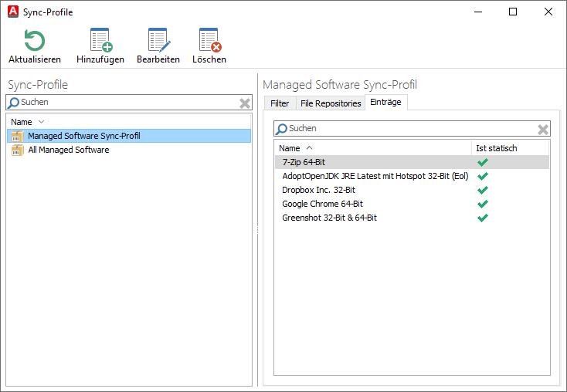Select the Google Chrome 64-Bit entry
The height and width of the screenshot is (392, 567).
(x=413, y=204)
